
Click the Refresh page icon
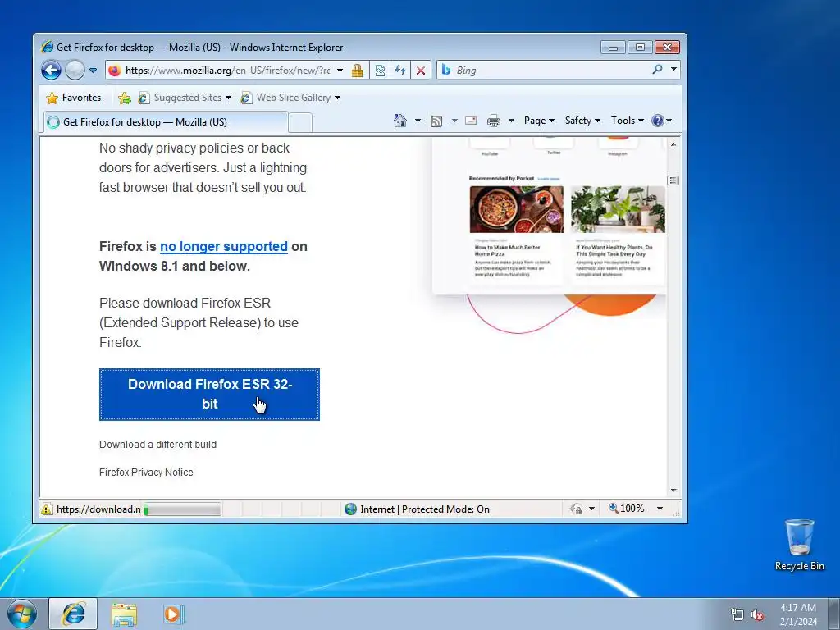click(x=400, y=71)
